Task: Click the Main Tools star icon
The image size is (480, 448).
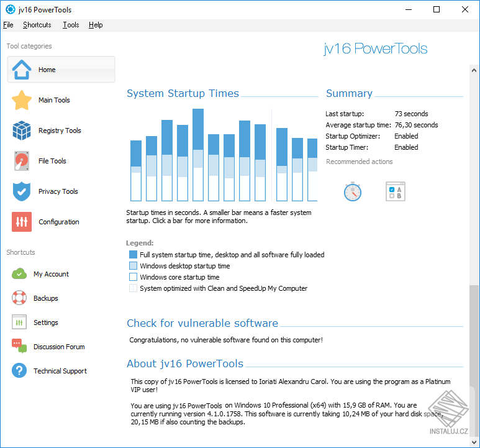Action: point(22,100)
